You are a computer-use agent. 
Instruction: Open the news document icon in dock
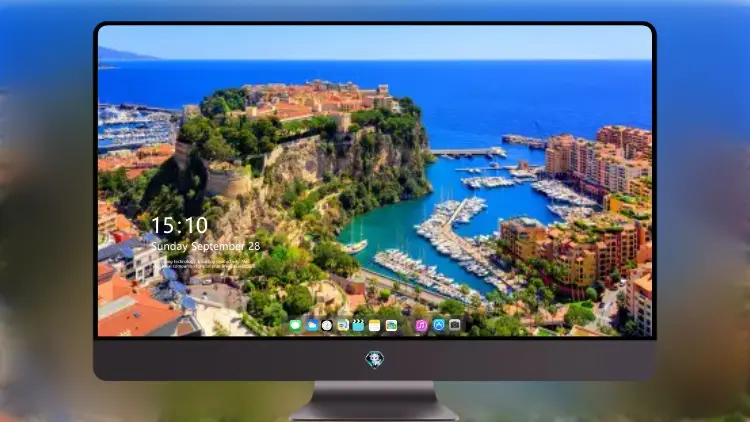[342, 325]
